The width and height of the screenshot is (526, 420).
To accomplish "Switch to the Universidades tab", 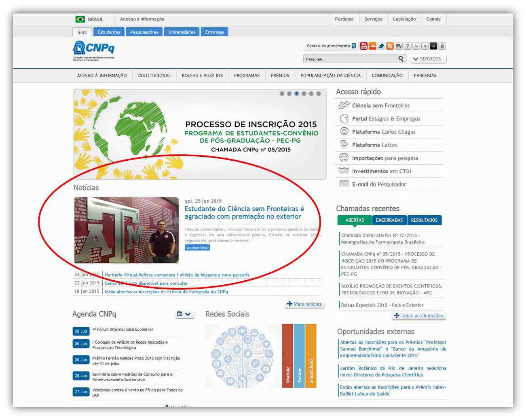I will click(182, 32).
